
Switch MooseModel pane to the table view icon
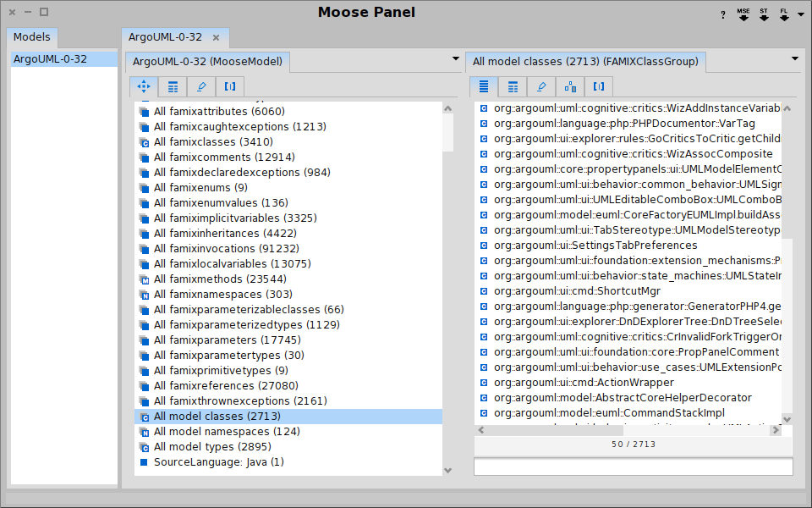pos(173,86)
